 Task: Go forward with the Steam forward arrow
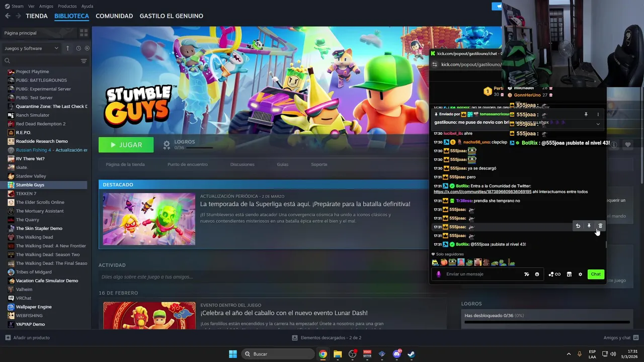pos(19,16)
